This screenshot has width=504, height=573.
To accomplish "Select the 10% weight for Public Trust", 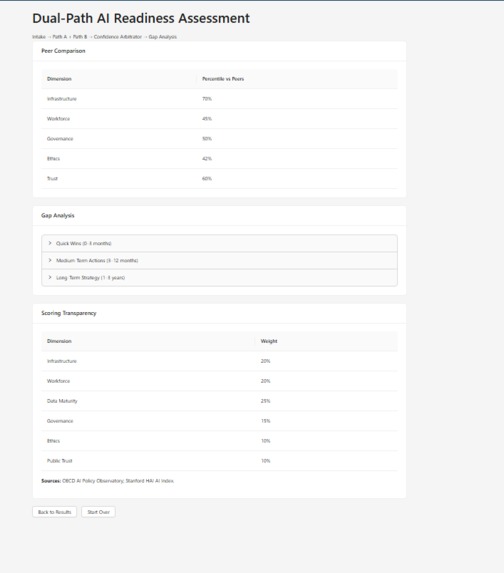I will [265, 461].
